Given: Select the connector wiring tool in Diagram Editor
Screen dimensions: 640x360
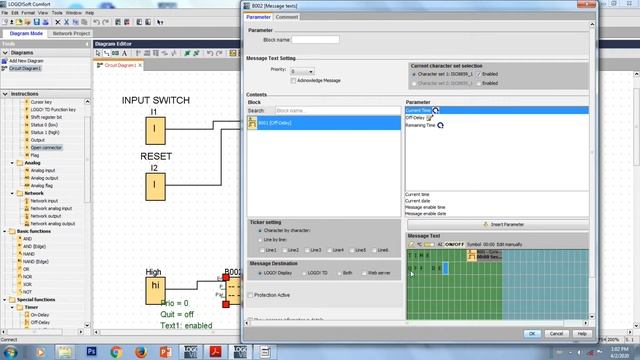Looking at the screenshot, I should (107, 53).
